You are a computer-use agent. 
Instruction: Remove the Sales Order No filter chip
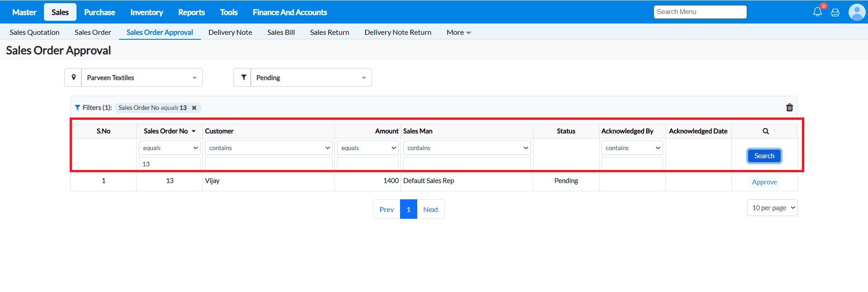(x=194, y=108)
